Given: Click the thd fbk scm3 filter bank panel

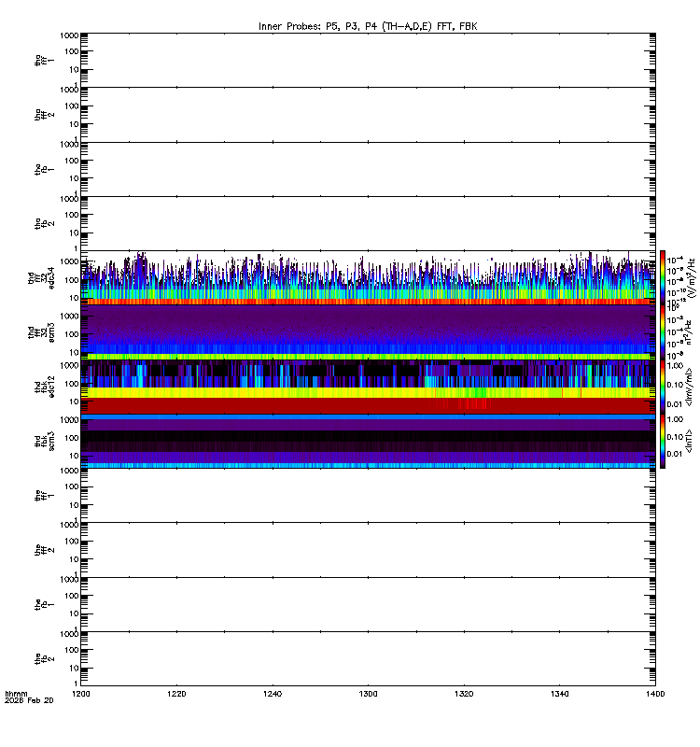Looking at the screenshot, I should point(368,441).
